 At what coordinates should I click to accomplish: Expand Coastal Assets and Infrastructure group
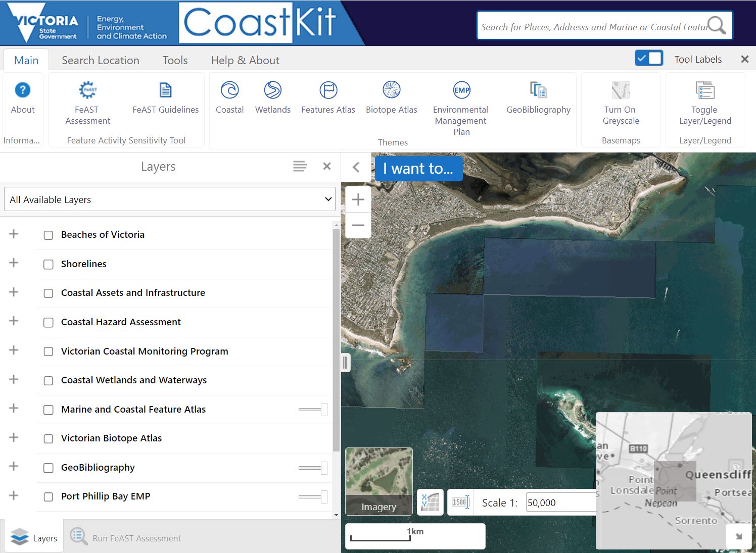[14, 292]
